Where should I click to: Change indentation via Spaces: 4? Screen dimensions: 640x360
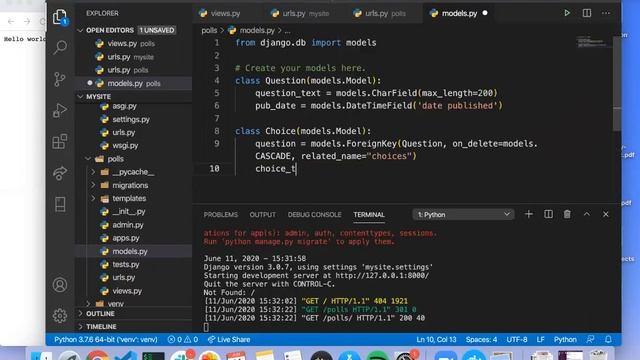pyautogui.click(x=481, y=340)
